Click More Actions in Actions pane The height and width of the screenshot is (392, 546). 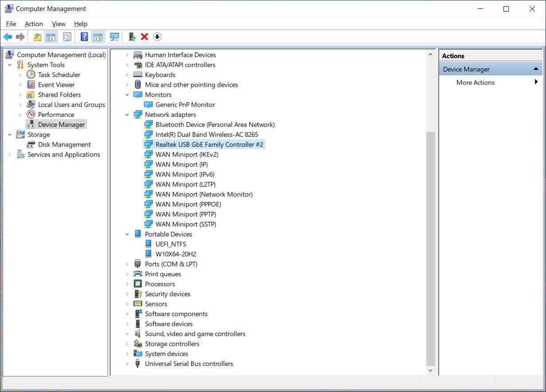coord(475,82)
